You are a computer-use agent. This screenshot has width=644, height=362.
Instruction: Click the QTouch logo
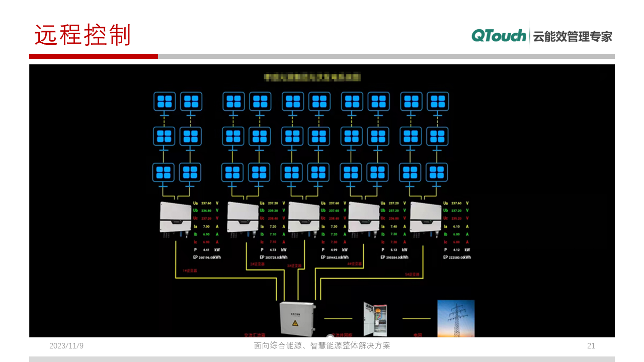tap(499, 36)
